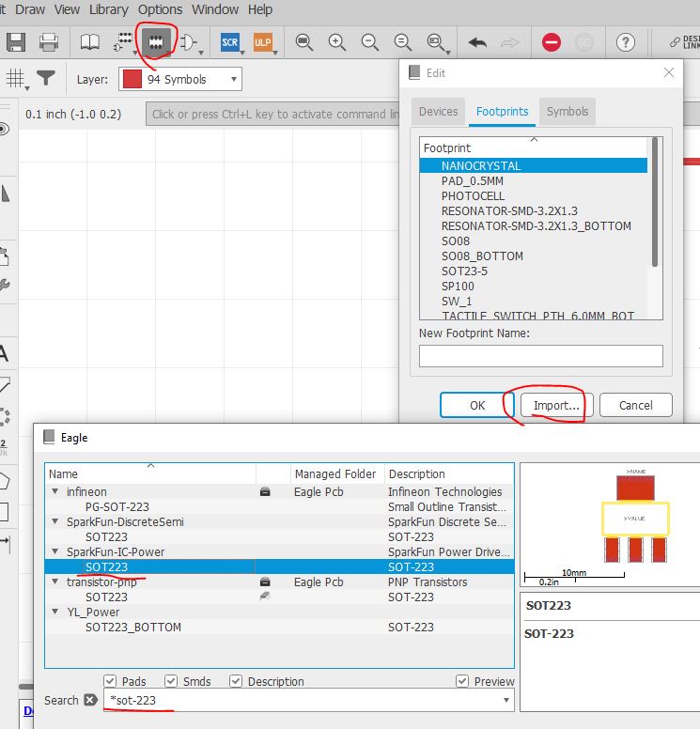This screenshot has height=729, width=700.
Task: Sort by the Managed Folder column header
Action: point(335,473)
